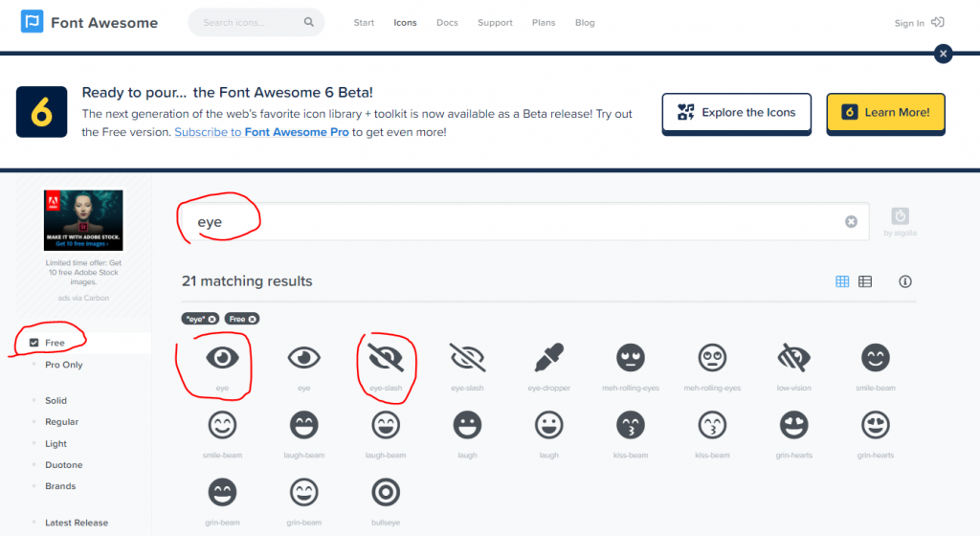
Task: Open the ads via Carbon link
Action: click(83, 298)
